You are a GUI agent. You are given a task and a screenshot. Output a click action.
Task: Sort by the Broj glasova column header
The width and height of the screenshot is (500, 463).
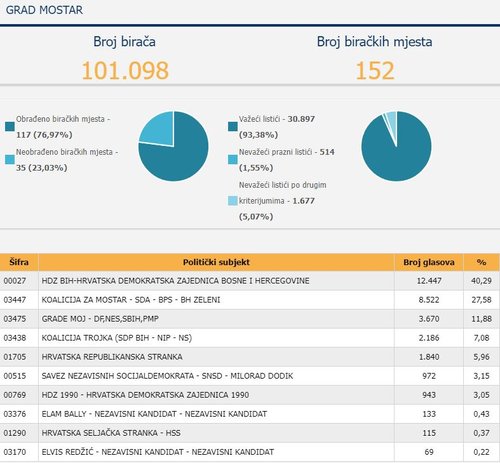click(429, 262)
